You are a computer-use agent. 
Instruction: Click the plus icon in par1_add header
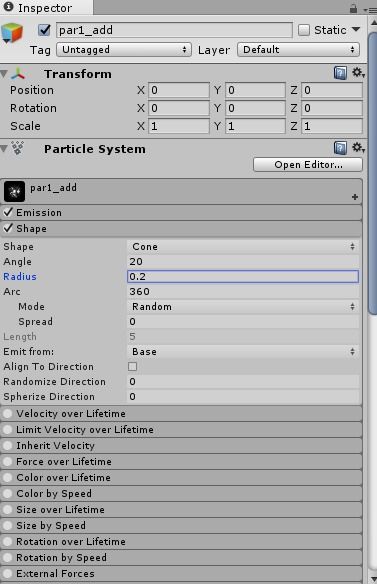(355, 197)
